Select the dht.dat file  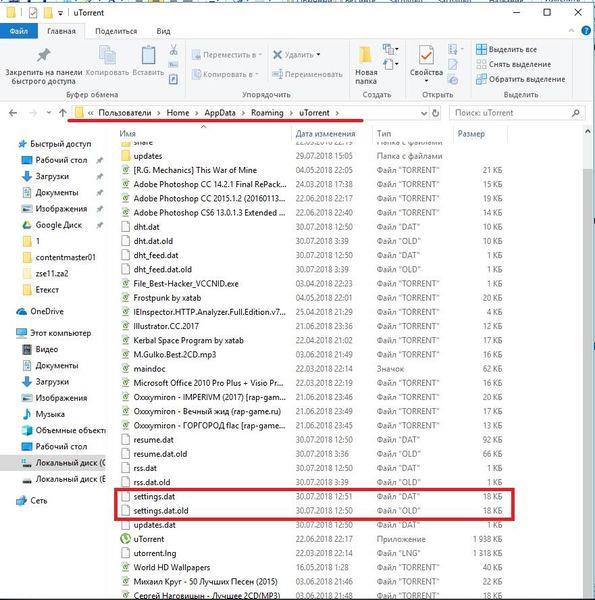(314, 227)
